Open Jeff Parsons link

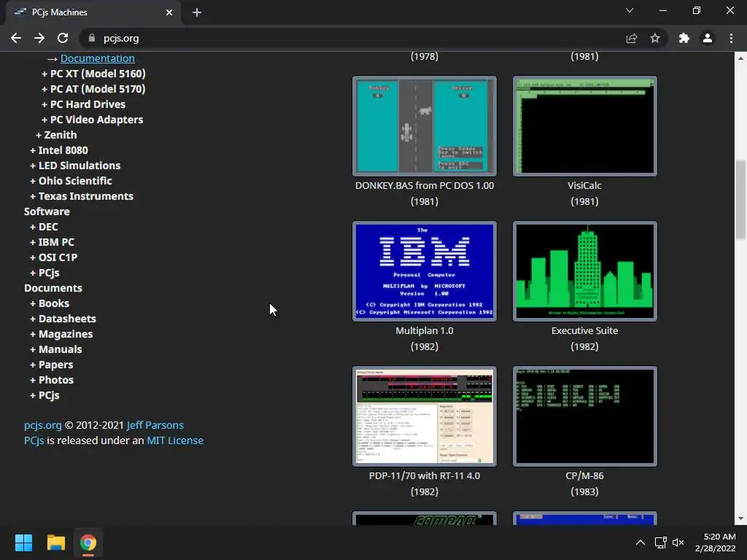[x=155, y=425]
